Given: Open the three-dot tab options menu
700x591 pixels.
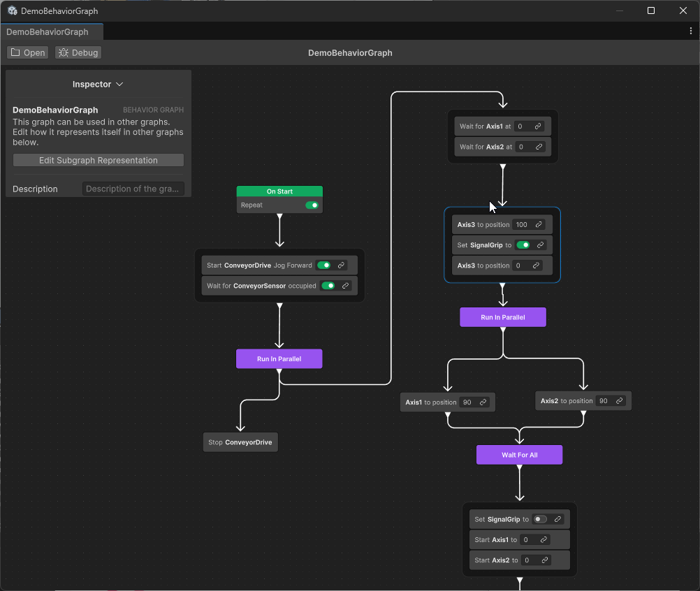Looking at the screenshot, I should point(691,31).
